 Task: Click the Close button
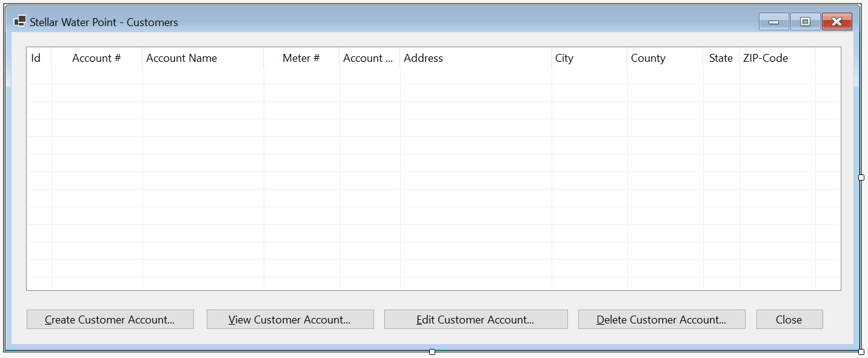pos(790,319)
